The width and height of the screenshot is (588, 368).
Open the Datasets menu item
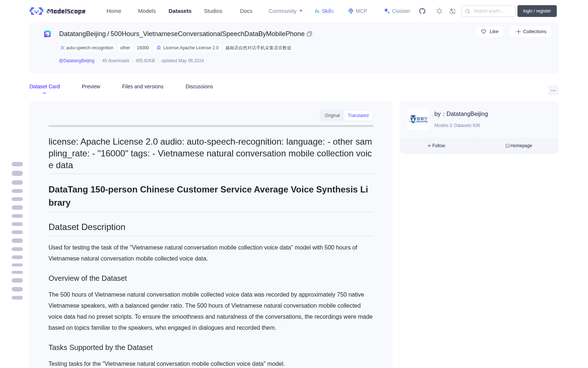[180, 11]
